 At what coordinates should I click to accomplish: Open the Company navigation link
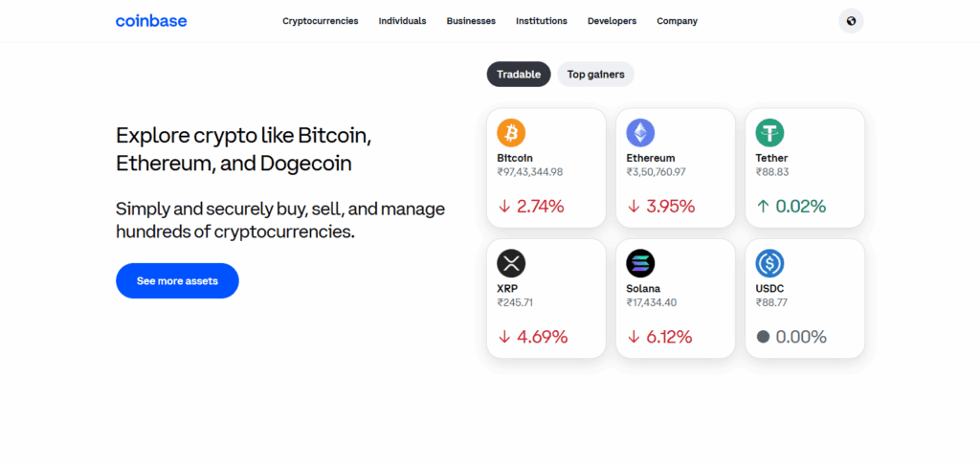(677, 21)
